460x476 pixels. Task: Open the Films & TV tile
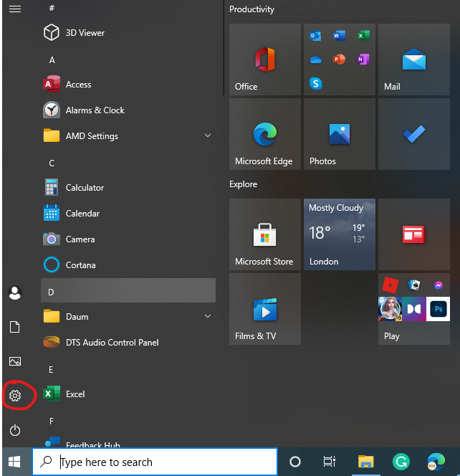coord(265,309)
